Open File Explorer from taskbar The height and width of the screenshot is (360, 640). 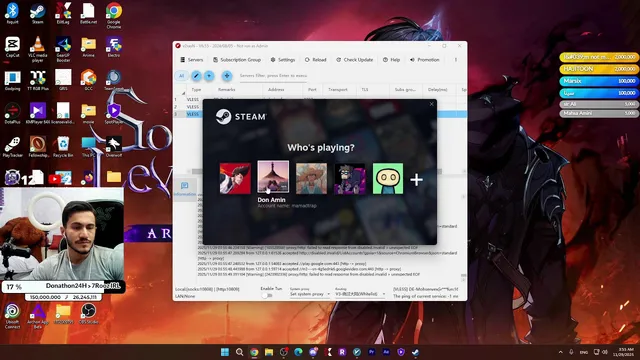pos(269,352)
